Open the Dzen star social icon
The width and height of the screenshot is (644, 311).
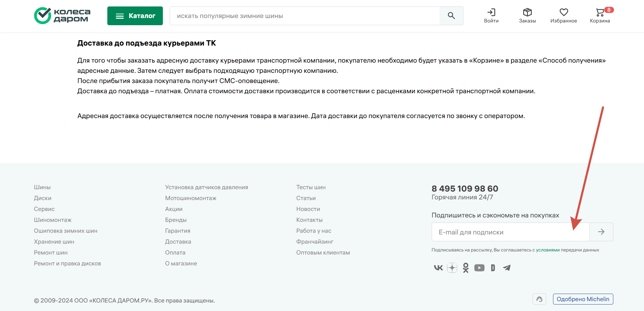[452, 268]
